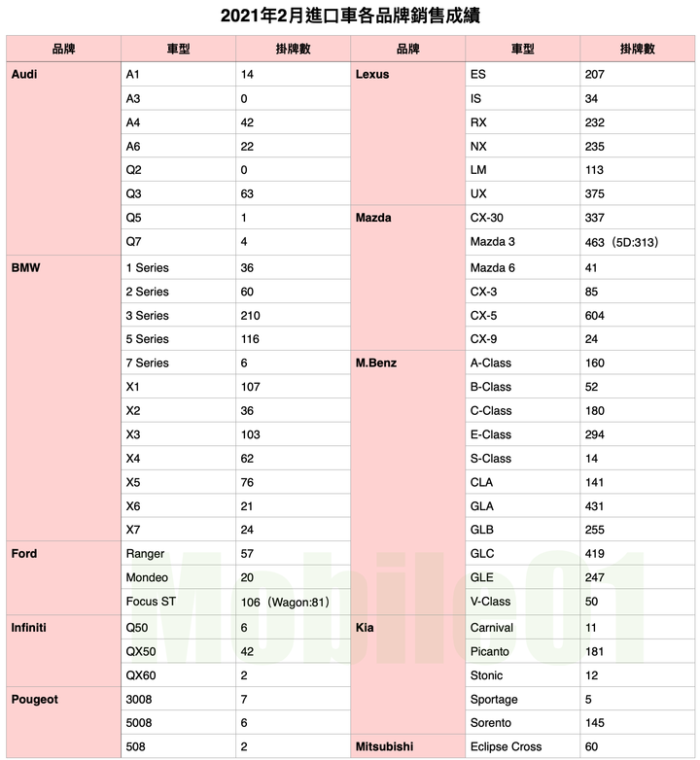
Task: Select the Infiniti brand cell
Action: [x=63, y=651]
